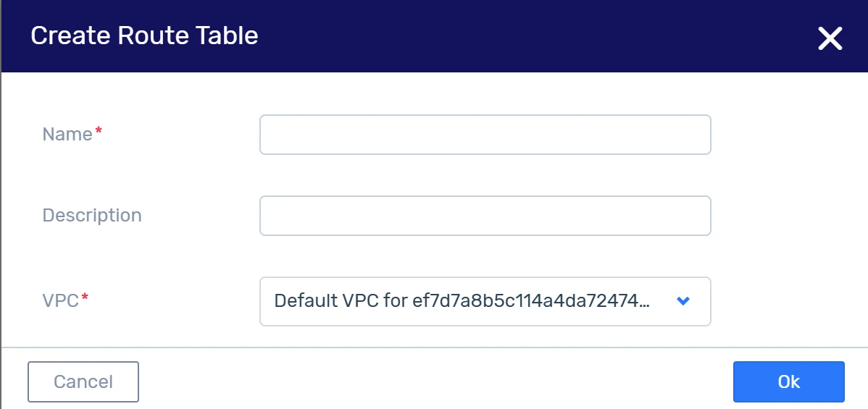Click the blank optional Description field

click(485, 216)
